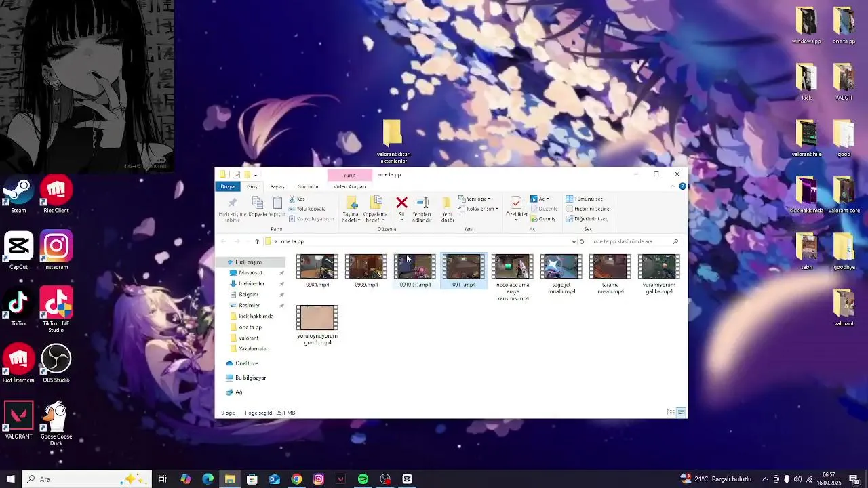Open the valorant dısarı aktarılanlar desktop folder
868x488 pixels.
point(393,142)
